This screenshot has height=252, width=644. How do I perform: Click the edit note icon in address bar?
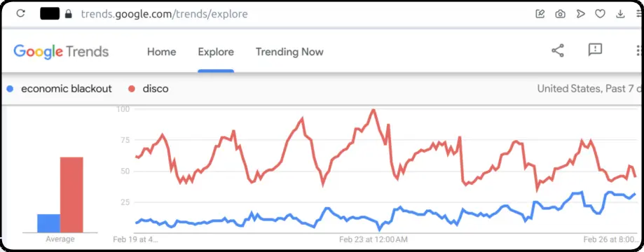tap(540, 14)
